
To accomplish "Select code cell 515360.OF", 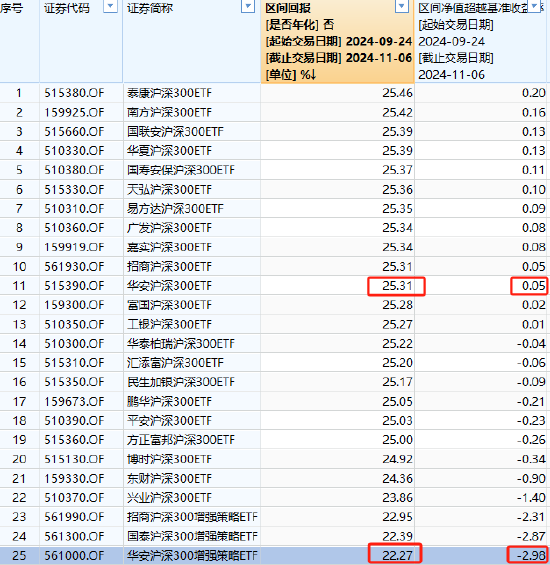I will click(74, 440).
